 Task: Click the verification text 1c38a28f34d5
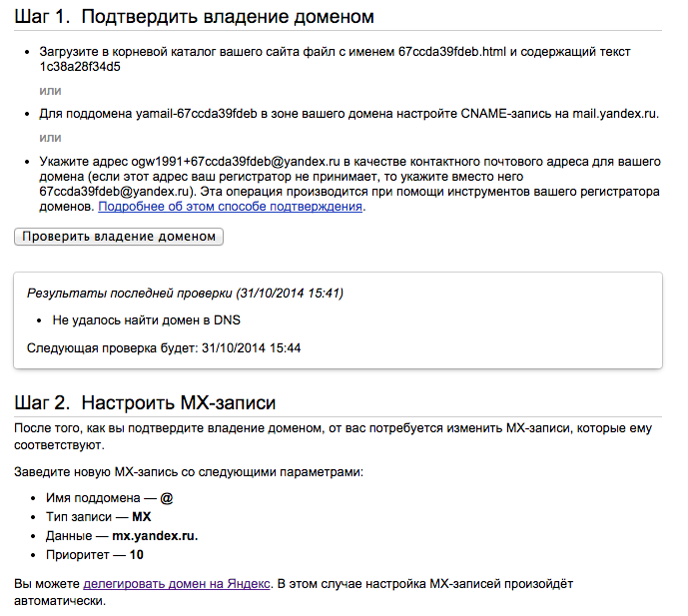point(80,67)
